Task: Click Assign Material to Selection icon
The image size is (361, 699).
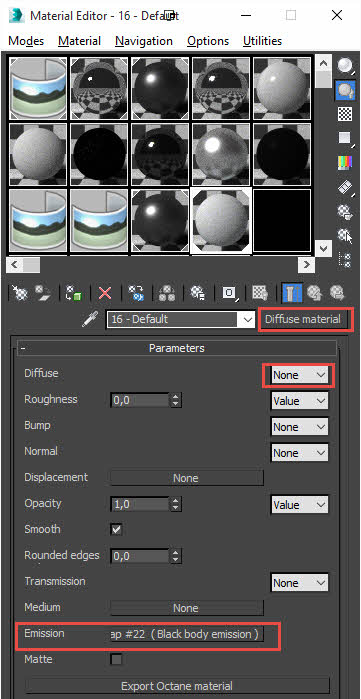Action: 73,293
